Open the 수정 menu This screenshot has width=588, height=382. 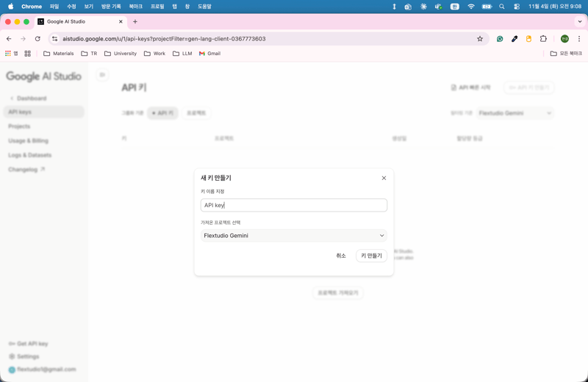point(71,7)
